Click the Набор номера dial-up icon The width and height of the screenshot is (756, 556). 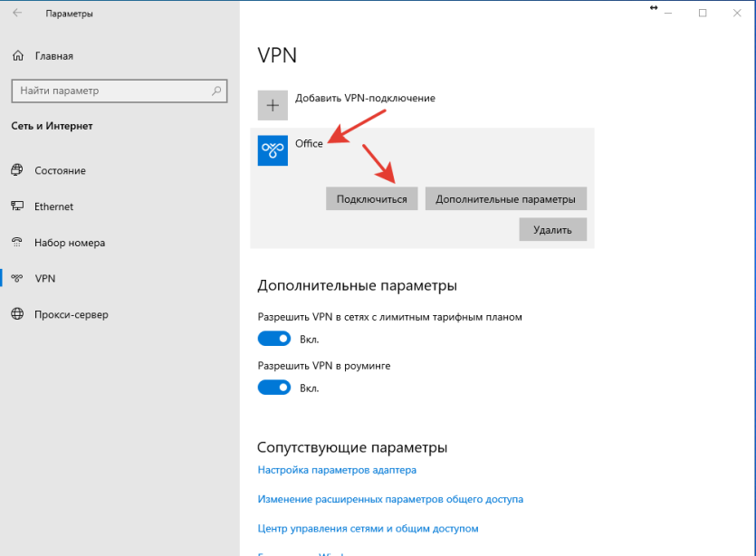coord(17,243)
